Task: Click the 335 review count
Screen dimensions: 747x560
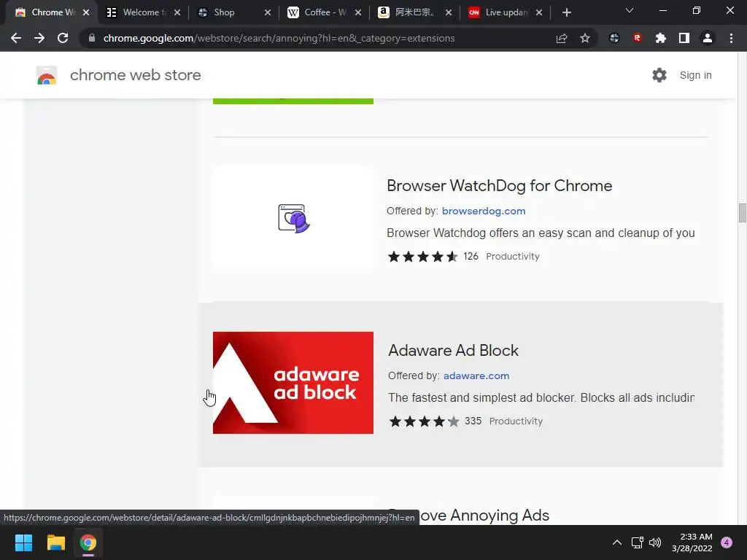Action: click(473, 421)
